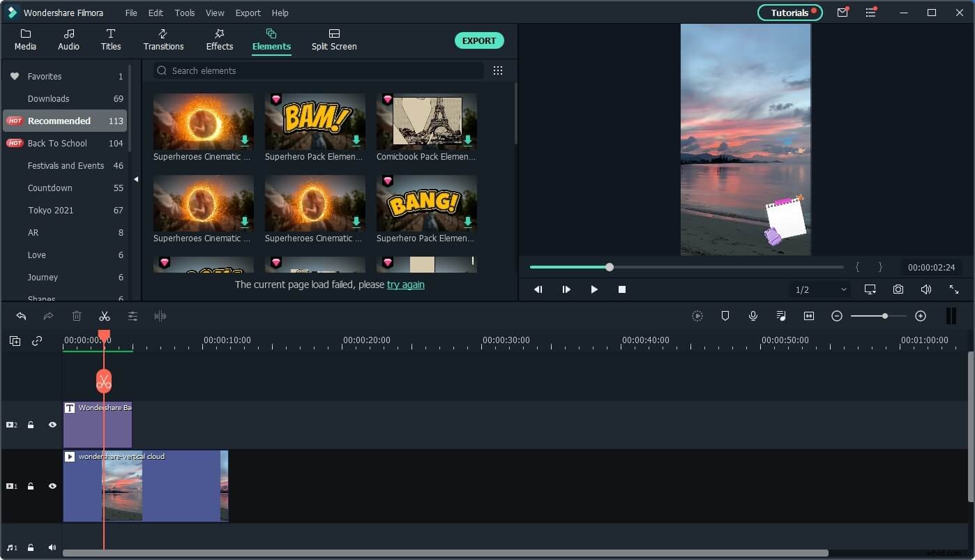The image size is (975, 560).
Task: Click the undo arrow icon
Action: point(21,316)
